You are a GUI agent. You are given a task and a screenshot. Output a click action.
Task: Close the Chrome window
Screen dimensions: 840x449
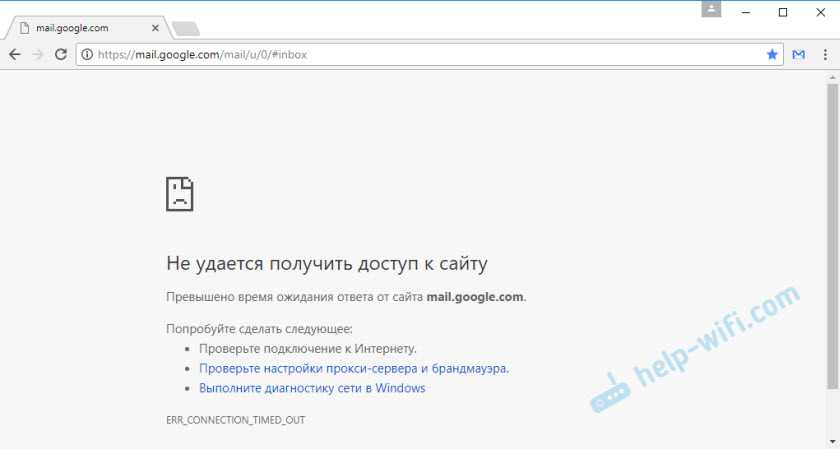click(x=820, y=12)
